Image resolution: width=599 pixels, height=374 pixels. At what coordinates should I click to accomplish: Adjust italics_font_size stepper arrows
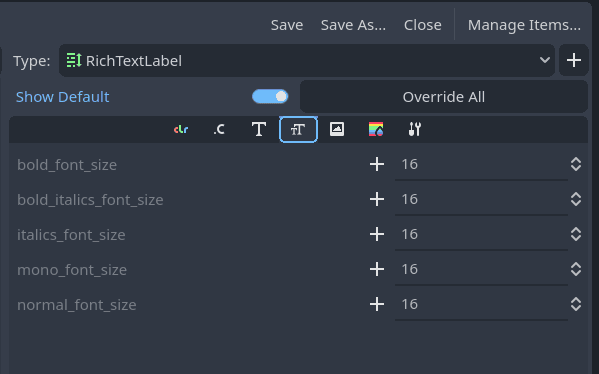(x=576, y=234)
